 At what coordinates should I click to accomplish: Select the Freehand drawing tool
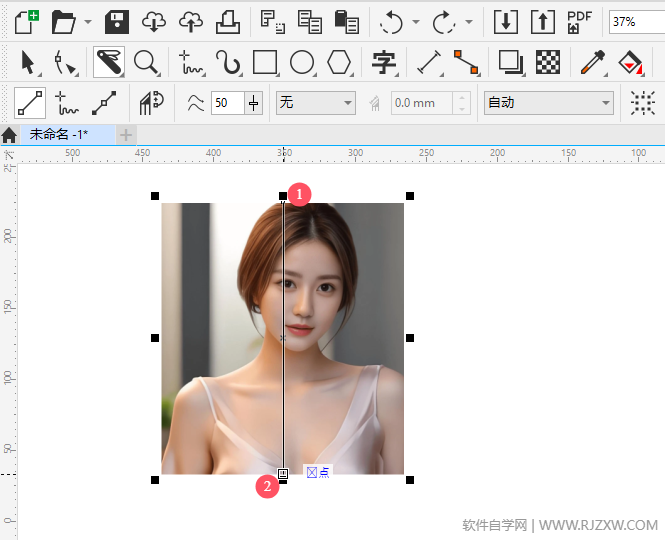(191, 62)
